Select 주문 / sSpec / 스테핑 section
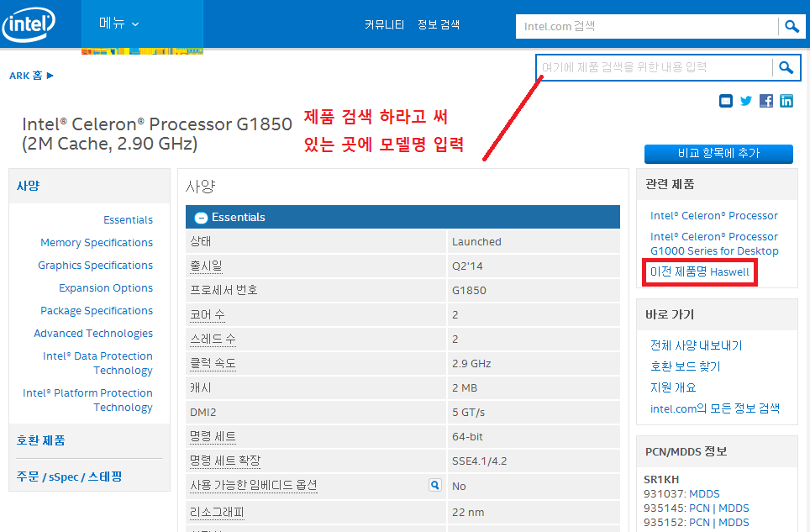 (x=69, y=477)
